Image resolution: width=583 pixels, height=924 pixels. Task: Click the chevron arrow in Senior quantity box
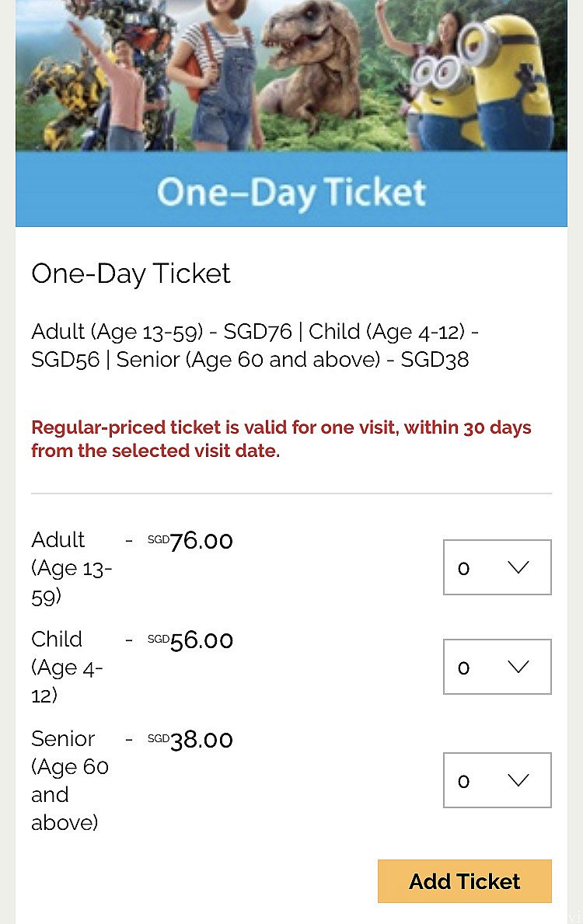pos(518,781)
